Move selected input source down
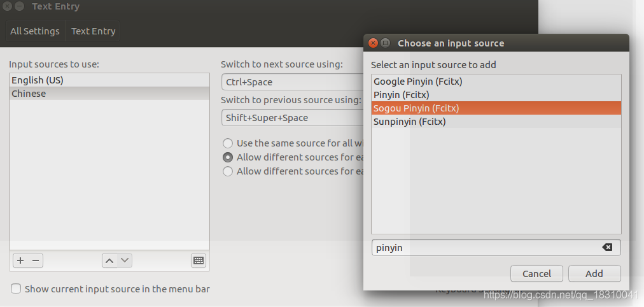This screenshot has width=644, height=307. [125, 261]
